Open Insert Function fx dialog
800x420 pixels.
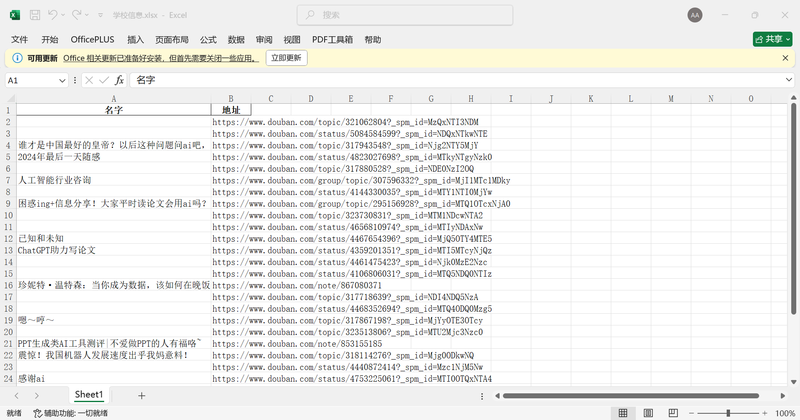point(119,80)
